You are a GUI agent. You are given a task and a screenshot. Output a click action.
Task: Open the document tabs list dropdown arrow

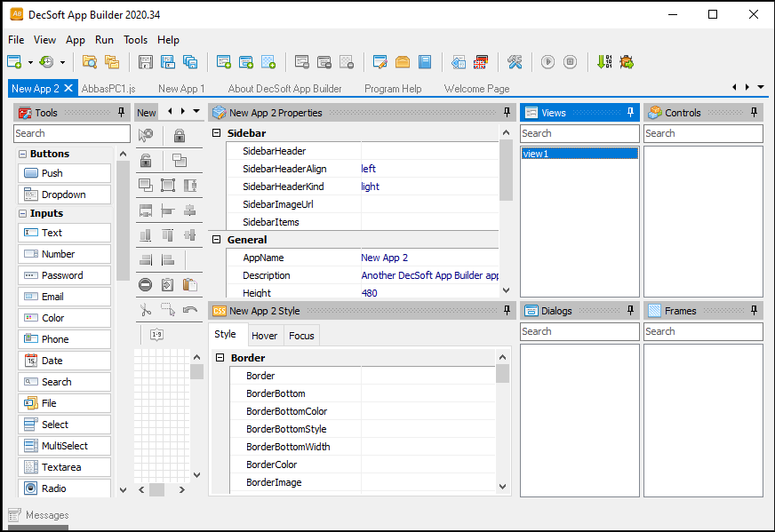[761, 87]
